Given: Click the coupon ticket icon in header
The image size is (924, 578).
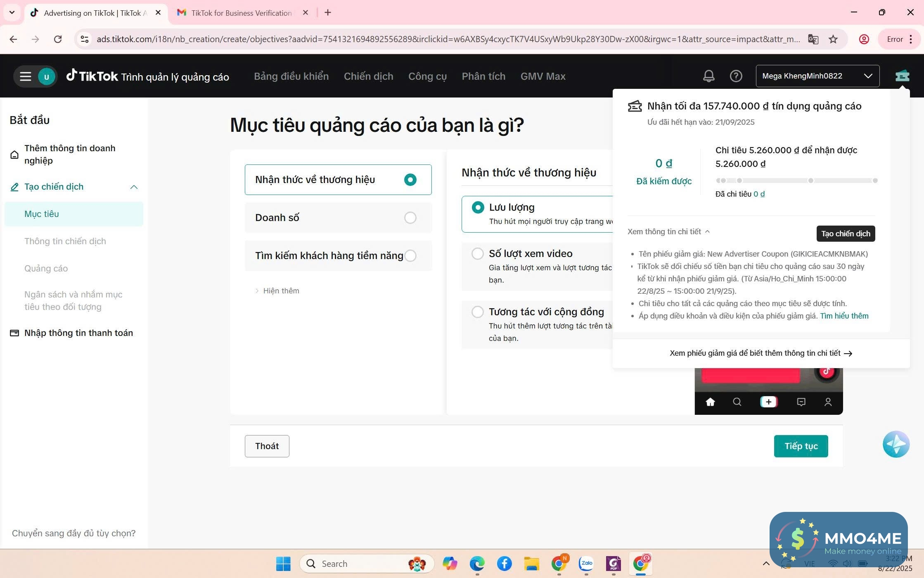Looking at the screenshot, I should pyautogui.click(x=902, y=76).
